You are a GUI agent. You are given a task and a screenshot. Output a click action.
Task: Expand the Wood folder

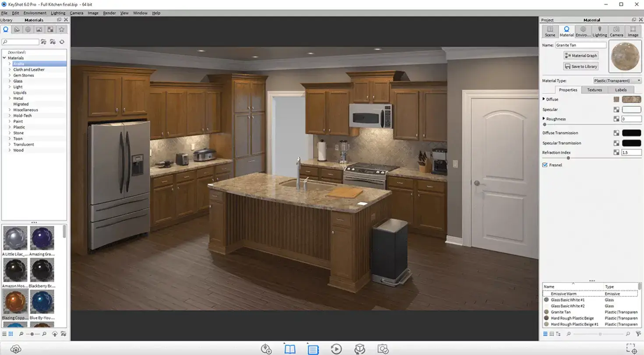point(10,150)
